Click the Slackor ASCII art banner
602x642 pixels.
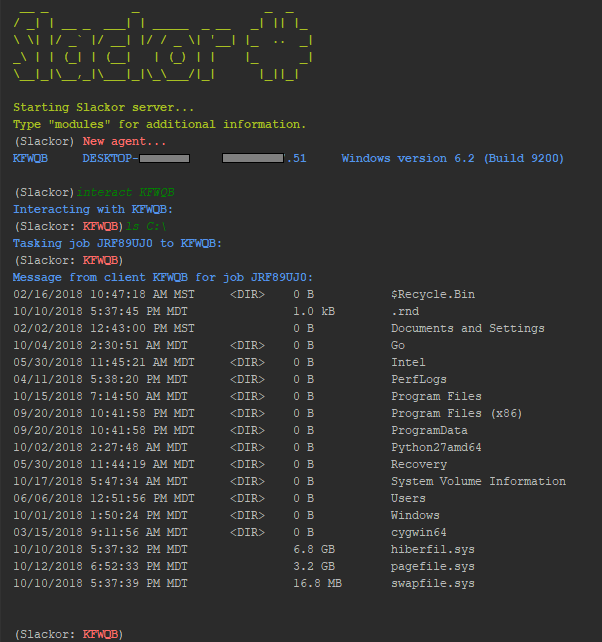point(163,44)
